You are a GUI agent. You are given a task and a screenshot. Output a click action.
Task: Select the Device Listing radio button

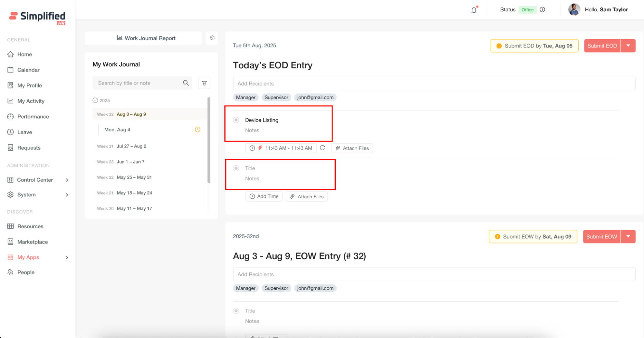(236, 120)
